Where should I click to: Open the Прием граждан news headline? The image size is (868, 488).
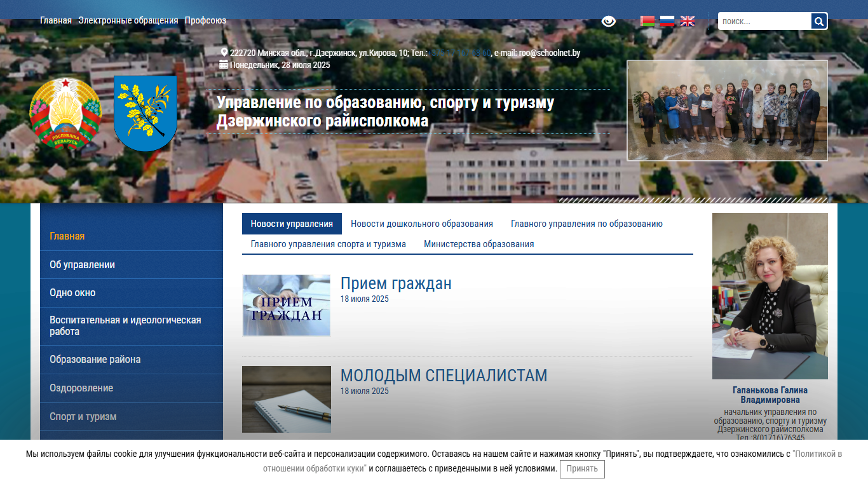396,283
